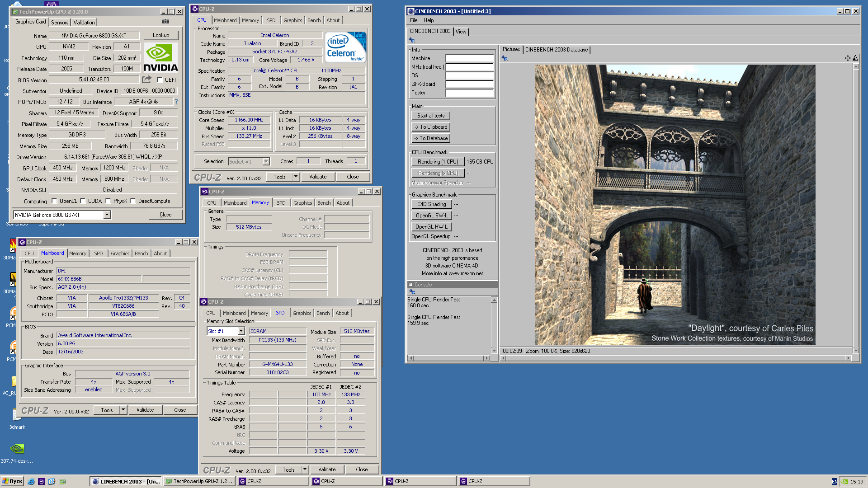Click the OpenGL HW-L button
The width and height of the screenshot is (868, 488).
point(431,227)
